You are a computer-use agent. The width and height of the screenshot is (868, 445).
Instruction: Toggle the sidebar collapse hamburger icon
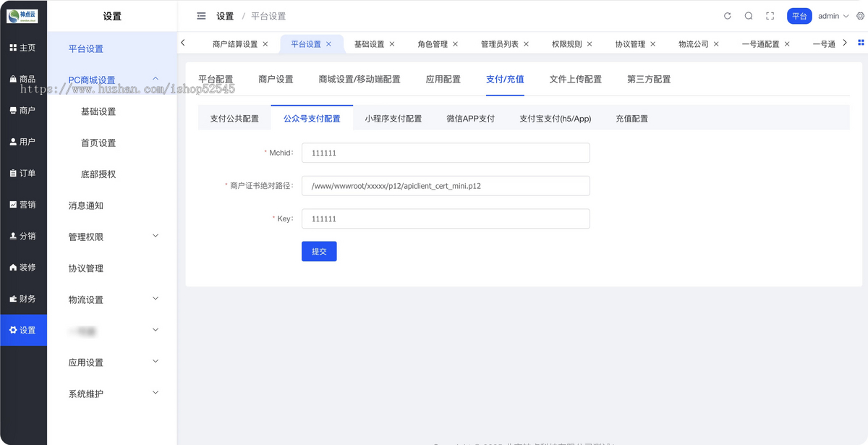tap(201, 16)
